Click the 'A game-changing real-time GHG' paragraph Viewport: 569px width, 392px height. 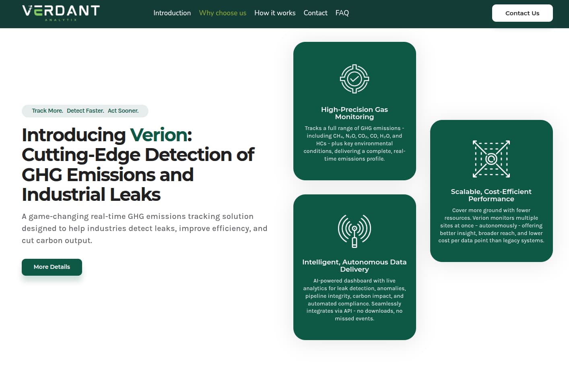pyautogui.click(x=145, y=229)
